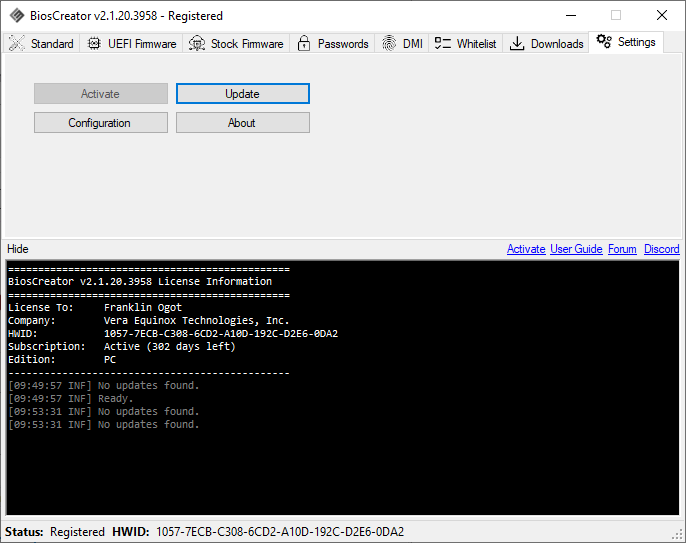Visit the Forum link
Image resolution: width=686 pixels, height=543 pixels.
pos(622,249)
